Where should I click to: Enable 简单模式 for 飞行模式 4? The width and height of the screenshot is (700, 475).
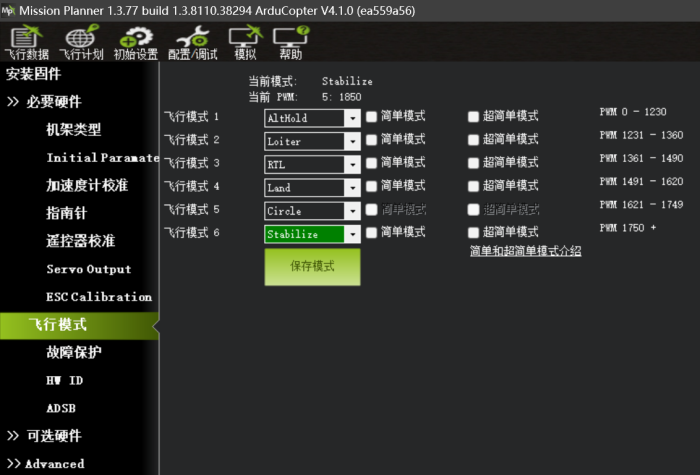tap(371, 187)
